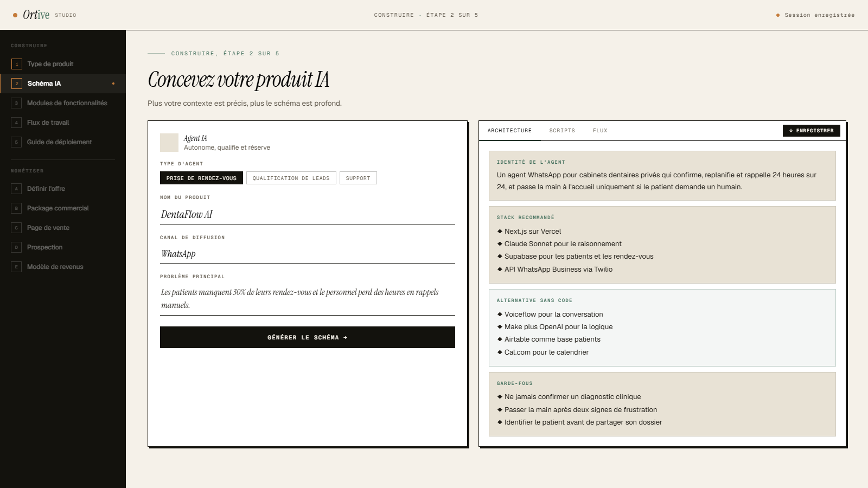Click the Canal de diffusion field WhatsApp
Viewport: 868px width, 488px height.
(x=308, y=254)
